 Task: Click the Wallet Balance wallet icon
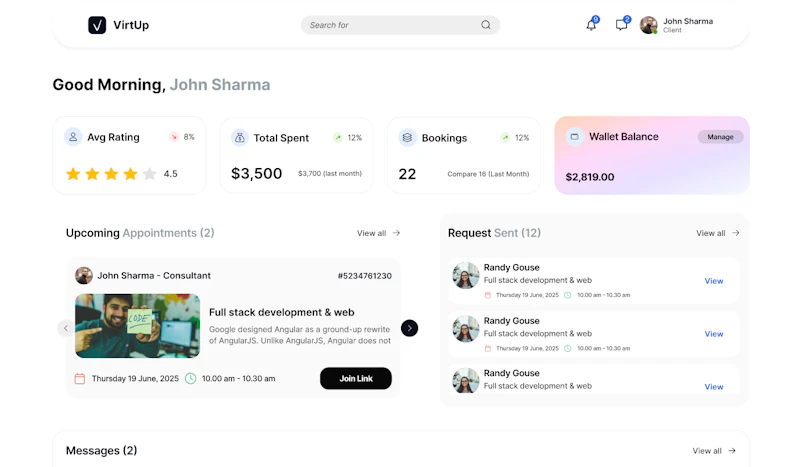(574, 137)
